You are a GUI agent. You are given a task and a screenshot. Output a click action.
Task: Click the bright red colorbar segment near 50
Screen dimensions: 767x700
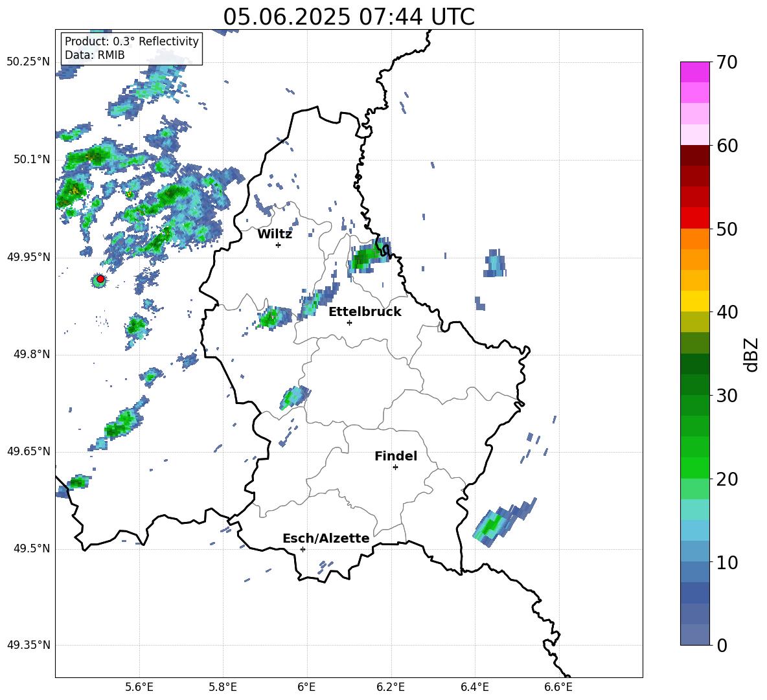pos(695,218)
